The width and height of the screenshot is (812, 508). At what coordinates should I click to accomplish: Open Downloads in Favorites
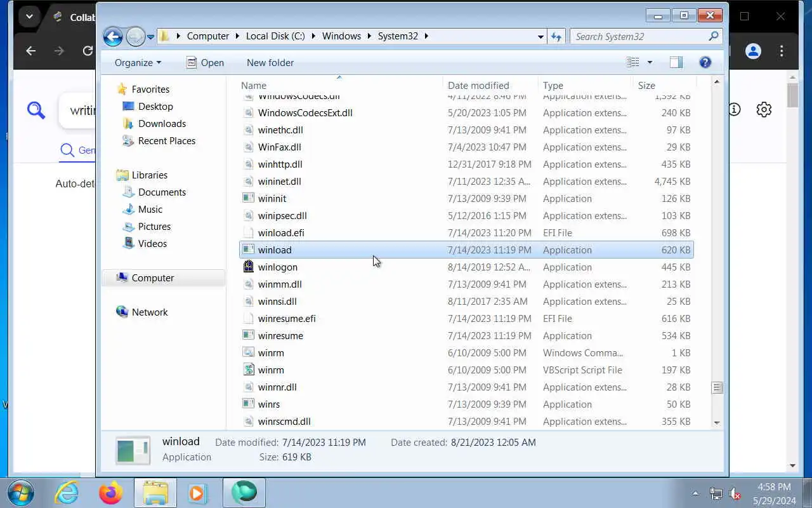point(162,124)
